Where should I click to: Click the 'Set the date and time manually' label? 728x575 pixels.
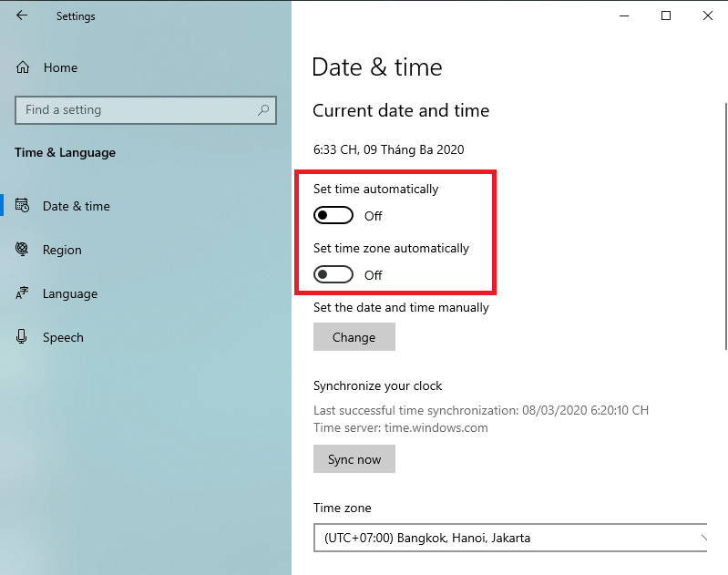[x=401, y=307]
